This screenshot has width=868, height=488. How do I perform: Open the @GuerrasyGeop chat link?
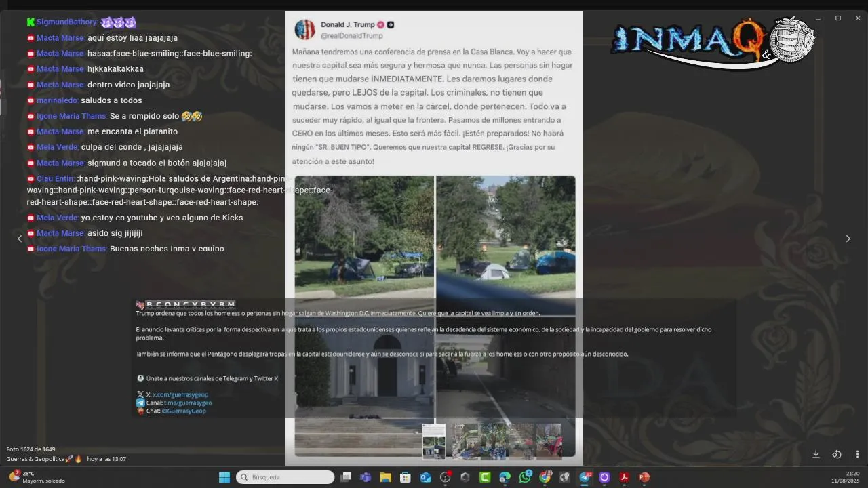click(x=184, y=411)
